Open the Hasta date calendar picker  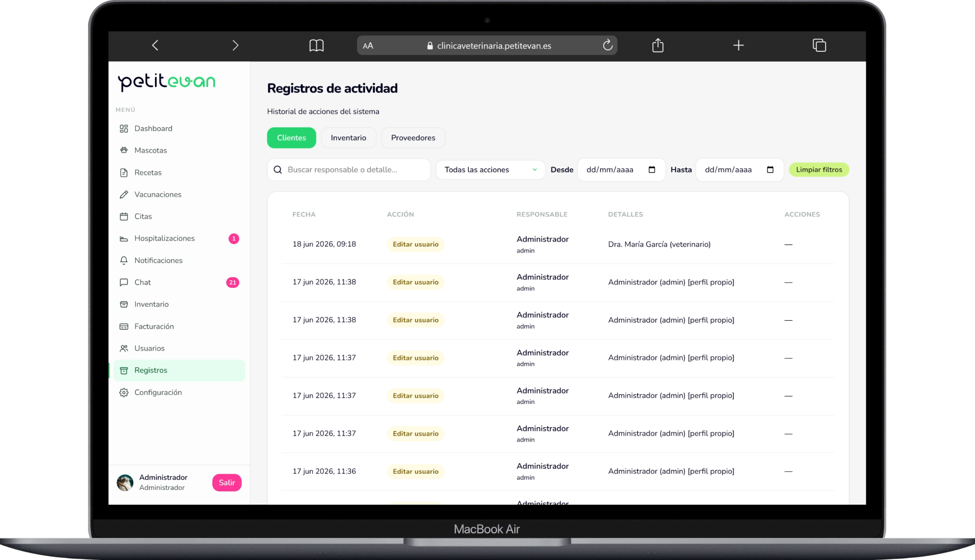pos(770,170)
